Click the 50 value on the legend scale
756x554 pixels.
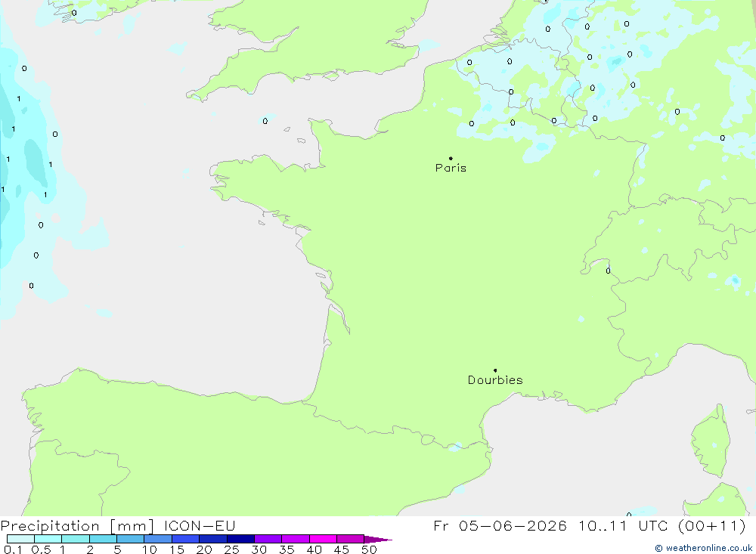point(369,549)
